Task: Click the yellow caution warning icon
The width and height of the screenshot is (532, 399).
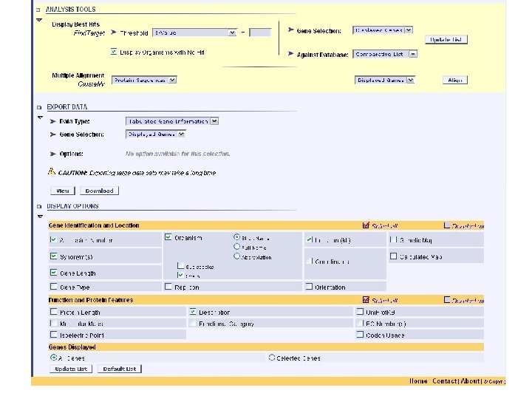Action: (x=52, y=171)
